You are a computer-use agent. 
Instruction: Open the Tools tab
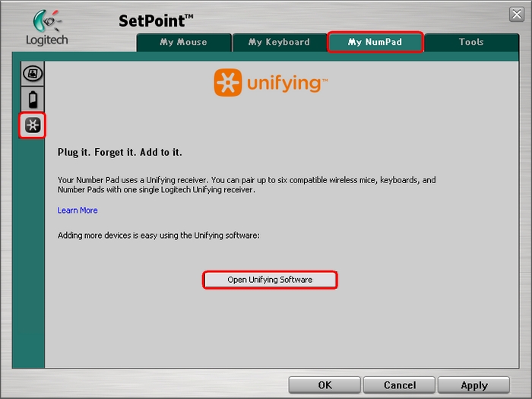471,42
